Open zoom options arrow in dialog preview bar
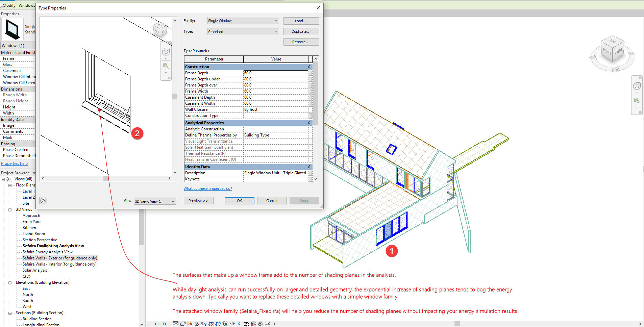This screenshot has height=327, width=644. pos(166,73)
